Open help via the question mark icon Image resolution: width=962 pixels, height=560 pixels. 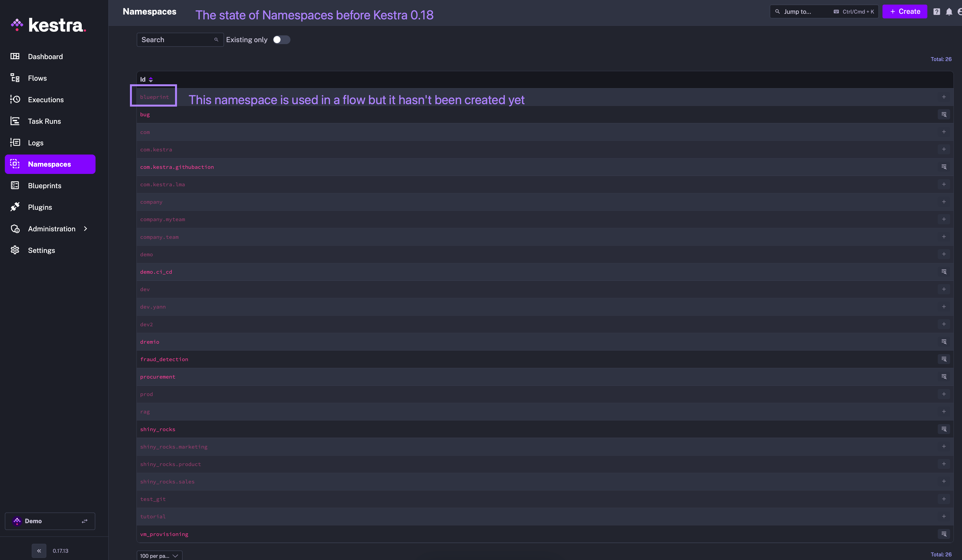tap(937, 11)
